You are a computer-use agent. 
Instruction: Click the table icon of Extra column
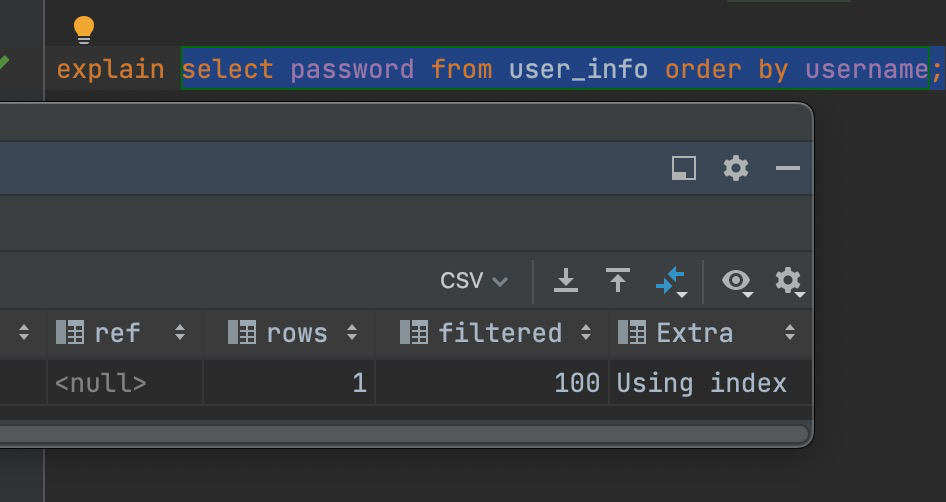point(631,333)
